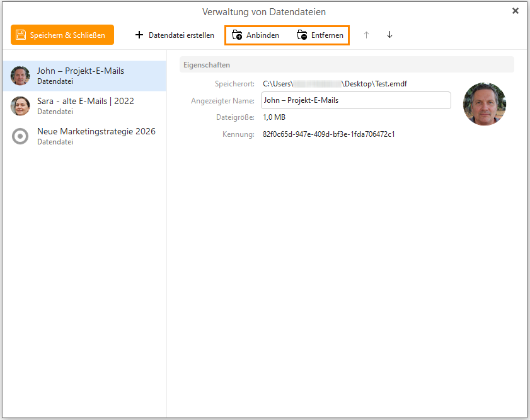Click the Dateigröße value 1,0 MB
This screenshot has width=530, height=420.
(x=274, y=117)
